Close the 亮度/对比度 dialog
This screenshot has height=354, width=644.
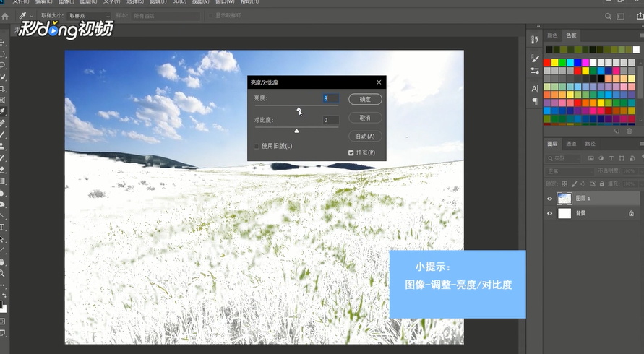pos(379,82)
